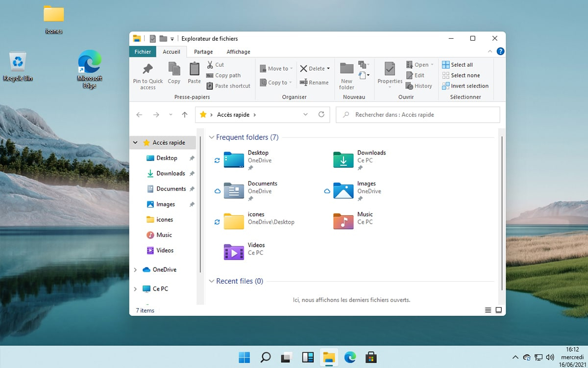Switch to the Partage ribbon tab
Screen dimensions: 588x368
[x=203, y=52]
